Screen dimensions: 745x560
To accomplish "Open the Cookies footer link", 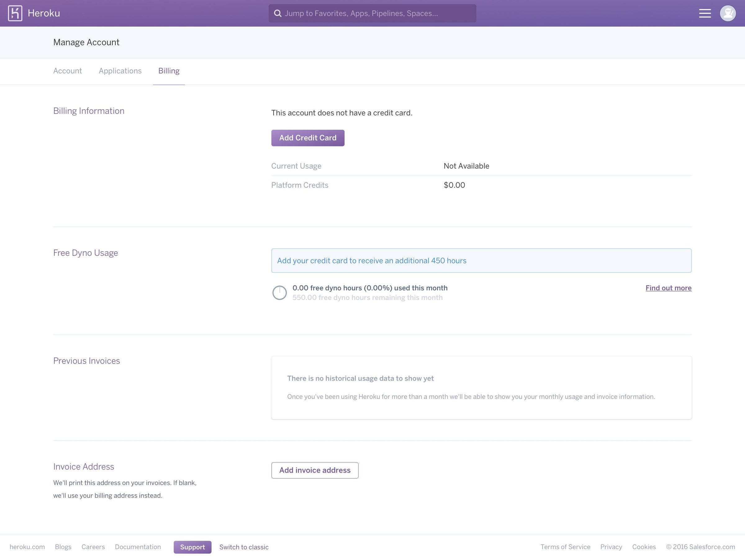I will coord(644,547).
